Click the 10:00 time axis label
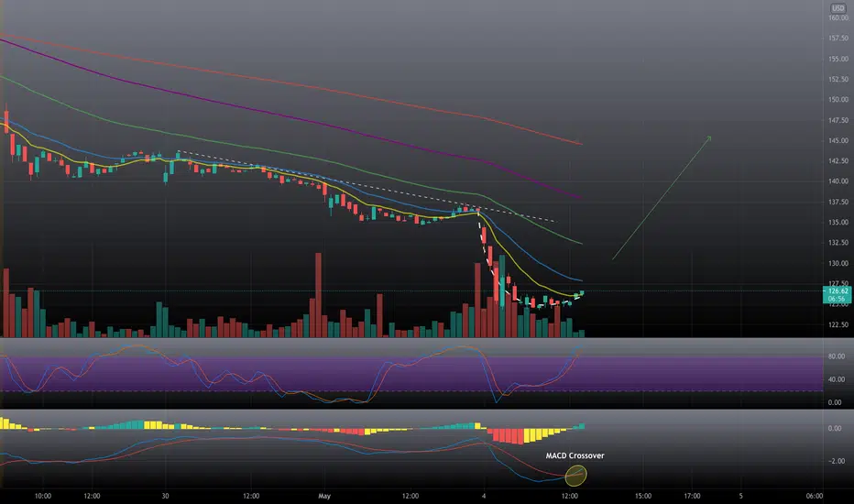This screenshot has height=504, width=854. [x=42, y=496]
